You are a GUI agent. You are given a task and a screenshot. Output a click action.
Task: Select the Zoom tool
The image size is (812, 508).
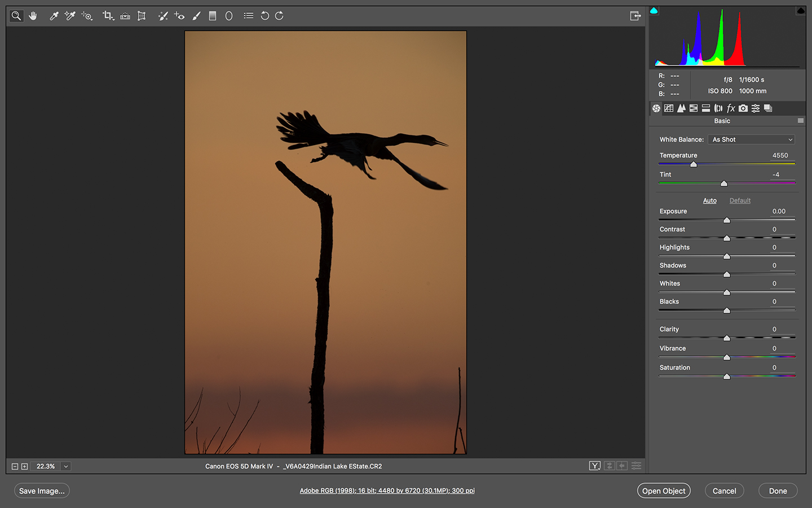16,16
